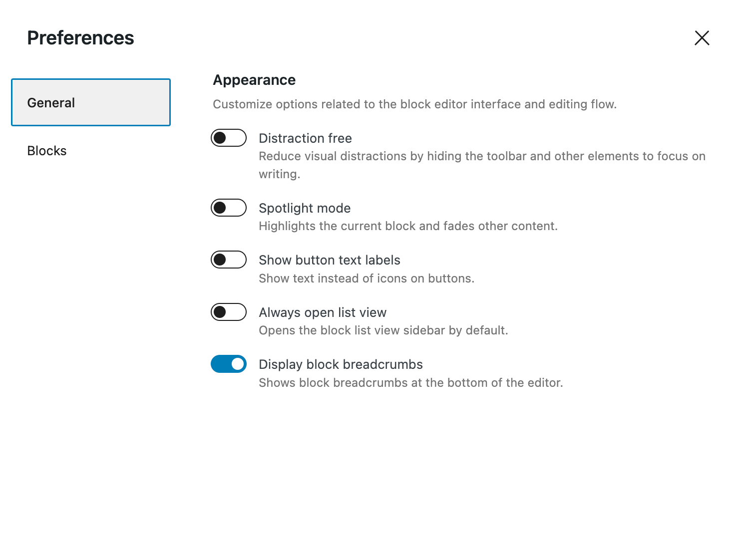Click the Show button text labels heading
740x560 pixels.
pyautogui.click(x=330, y=260)
